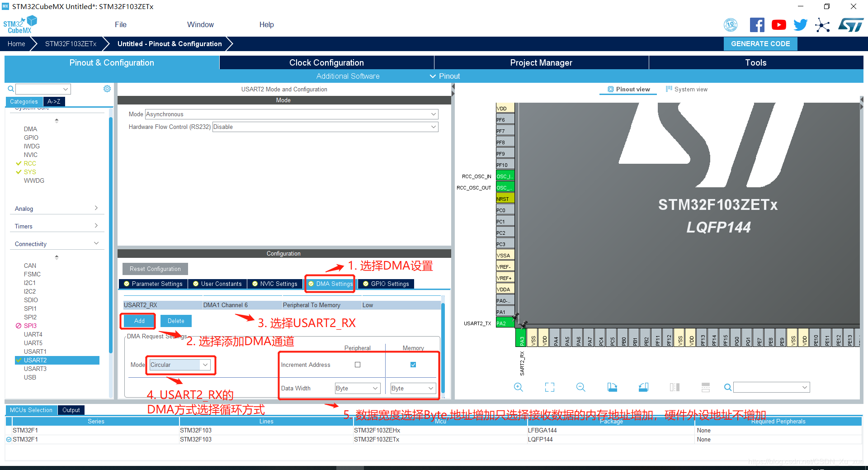Click peripheral search input field

pyautogui.click(x=43, y=89)
